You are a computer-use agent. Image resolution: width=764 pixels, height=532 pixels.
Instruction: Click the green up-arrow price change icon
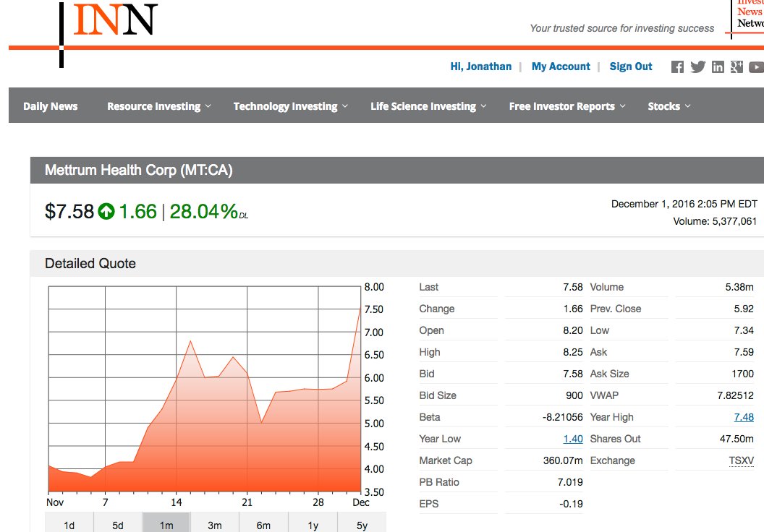[106, 212]
